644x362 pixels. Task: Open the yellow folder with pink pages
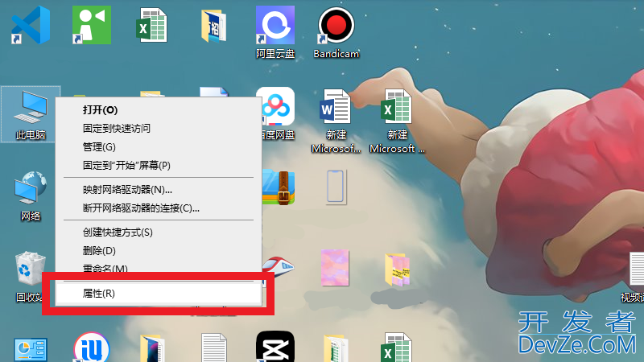[x=398, y=269]
